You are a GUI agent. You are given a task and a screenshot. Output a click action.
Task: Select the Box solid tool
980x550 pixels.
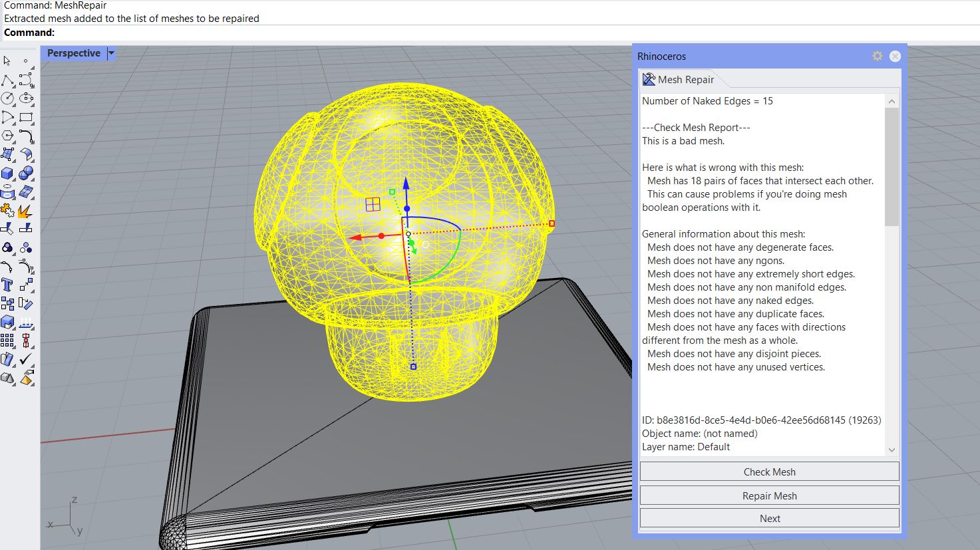(7, 174)
